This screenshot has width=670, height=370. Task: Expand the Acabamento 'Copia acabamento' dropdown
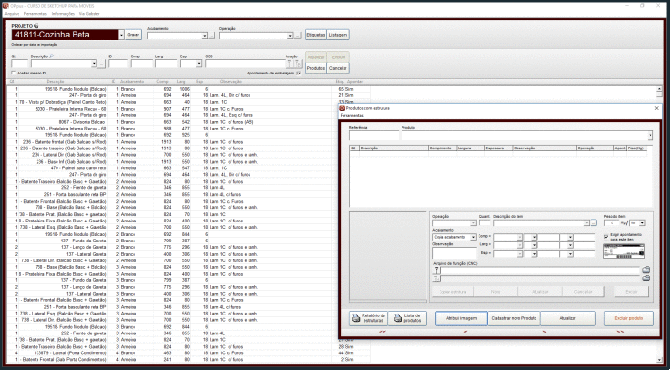[473, 237]
